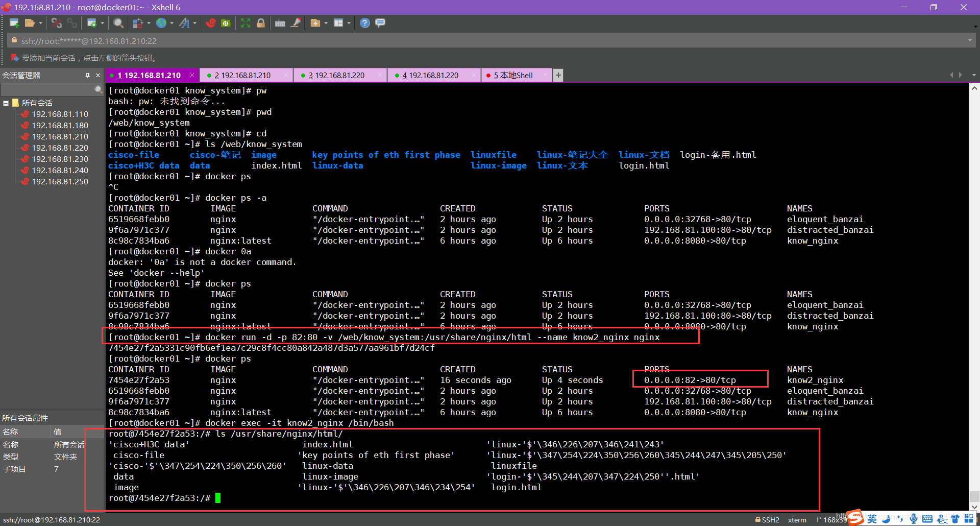980x526 pixels.
Task: Click terminal scrollbar up arrow
Action: pyautogui.click(x=974, y=88)
